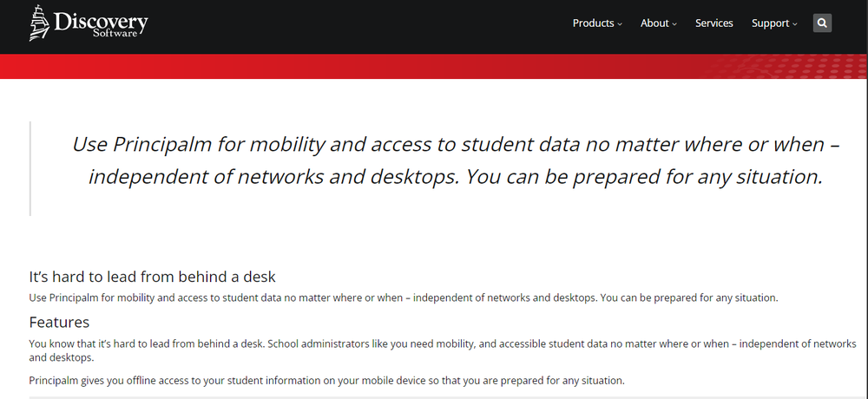Open the Support menu item
Viewport: 868px width, 399px height.
pyautogui.click(x=770, y=23)
